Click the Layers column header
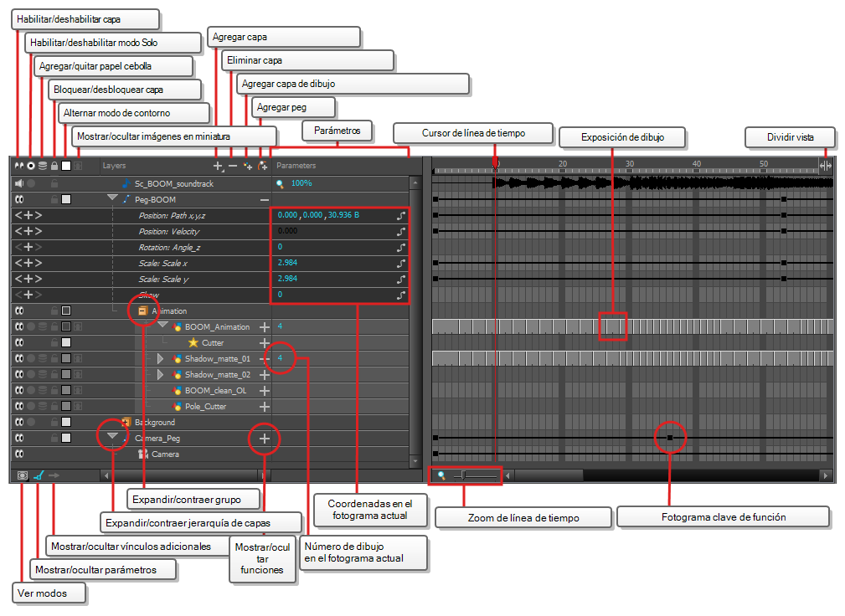 tap(114, 166)
